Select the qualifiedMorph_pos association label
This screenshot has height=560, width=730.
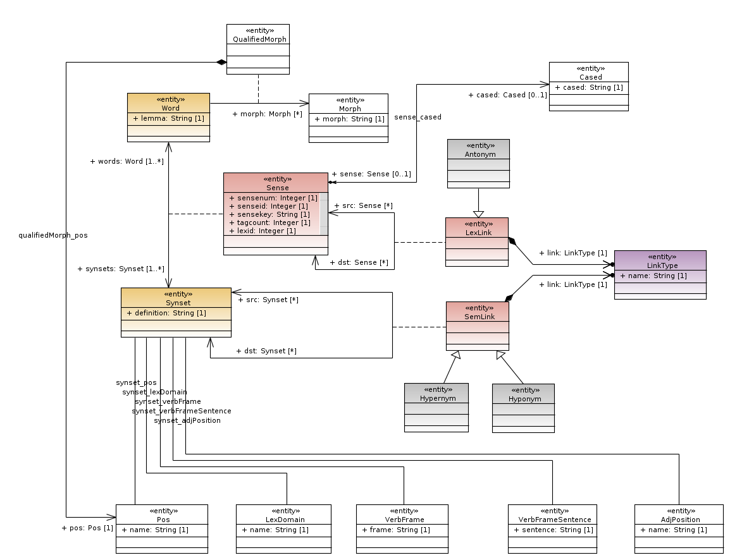pos(53,235)
